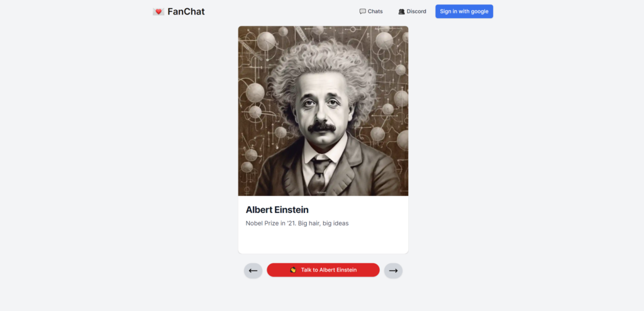
Task: Click the heart envelope logo icon
Action: pyautogui.click(x=158, y=11)
